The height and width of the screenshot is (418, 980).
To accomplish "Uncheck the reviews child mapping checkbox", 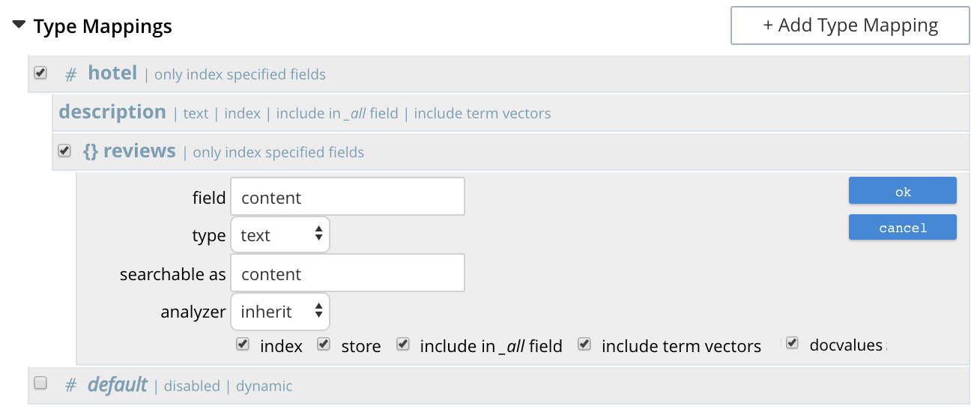I will click(x=64, y=151).
